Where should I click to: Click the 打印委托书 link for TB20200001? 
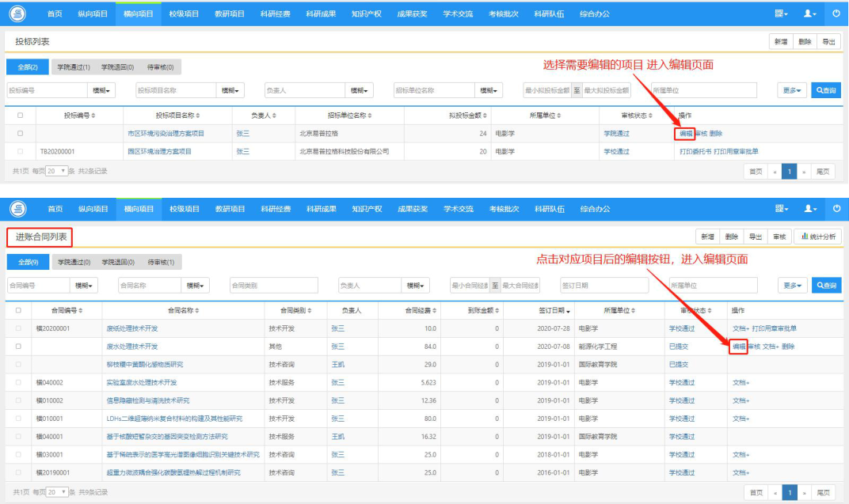pos(695,151)
